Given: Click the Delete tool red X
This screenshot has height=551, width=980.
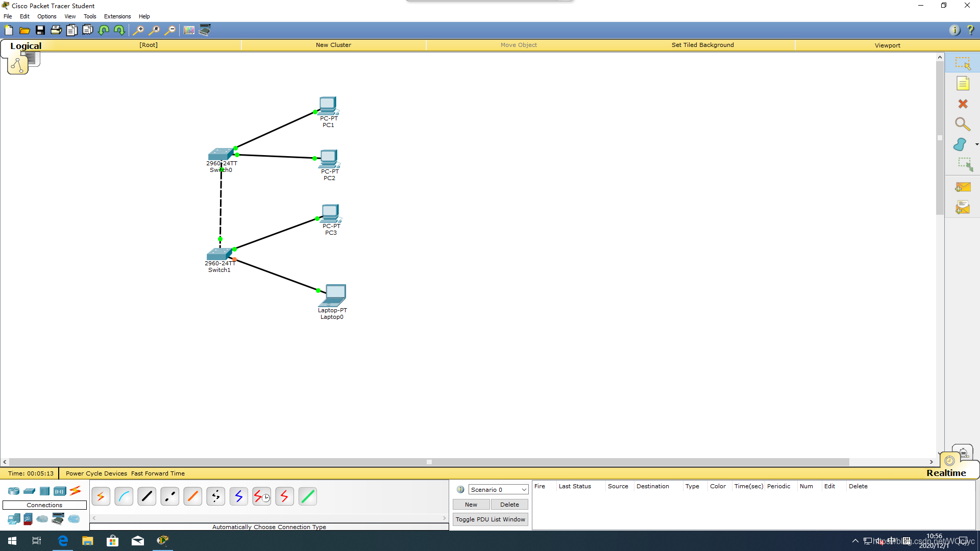Looking at the screenshot, I should (x=963, y=104).
